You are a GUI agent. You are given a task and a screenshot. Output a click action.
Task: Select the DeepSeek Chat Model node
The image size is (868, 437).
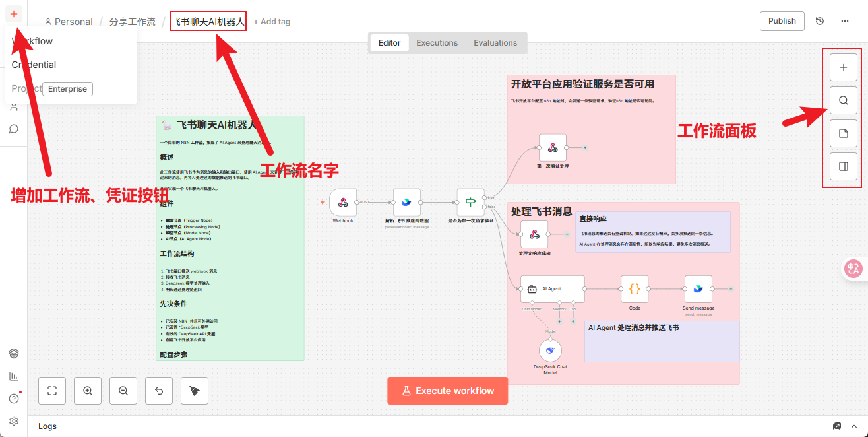click(550, 351)
